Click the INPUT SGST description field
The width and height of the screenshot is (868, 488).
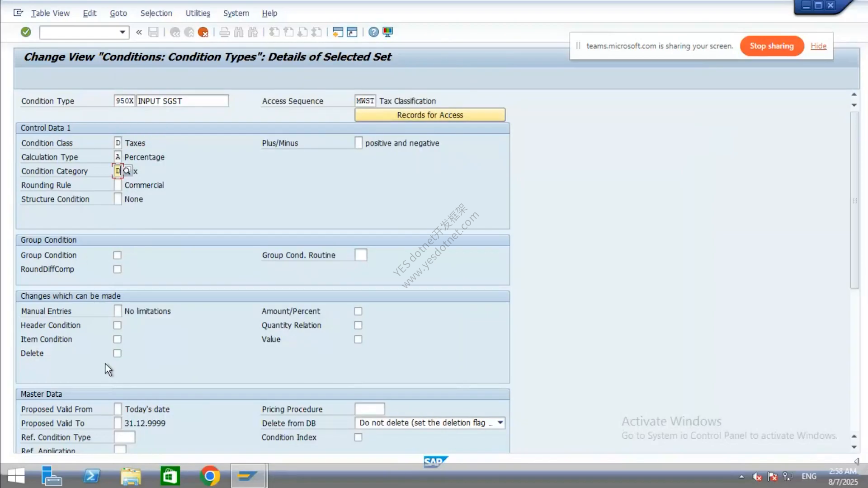(183, 101)
